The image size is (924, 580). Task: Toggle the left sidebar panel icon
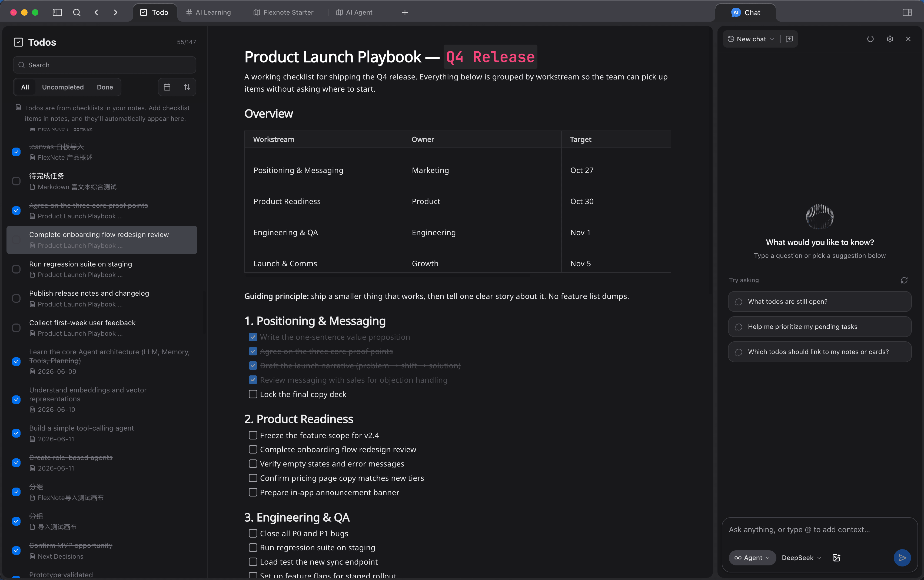(57, 12)
